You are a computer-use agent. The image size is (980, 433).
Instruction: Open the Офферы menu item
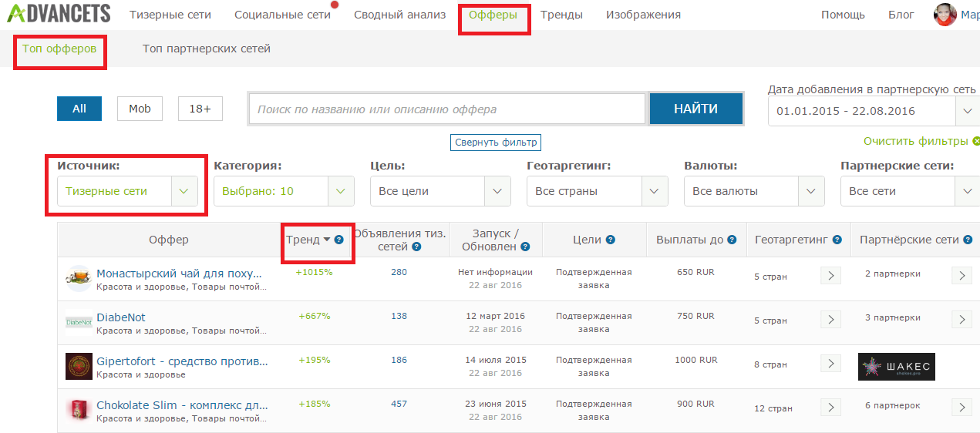[493, 15]
